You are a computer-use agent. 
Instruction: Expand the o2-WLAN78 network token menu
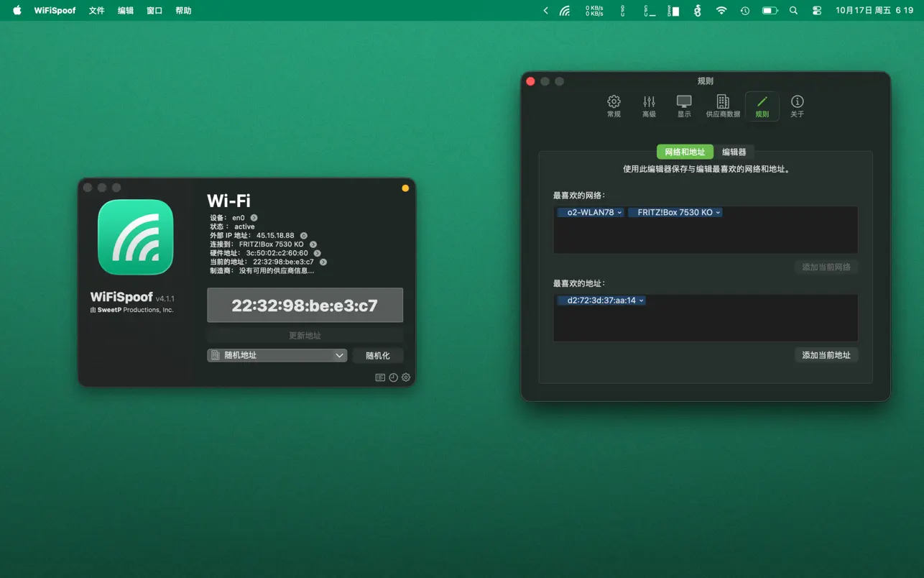pos(619,213)
